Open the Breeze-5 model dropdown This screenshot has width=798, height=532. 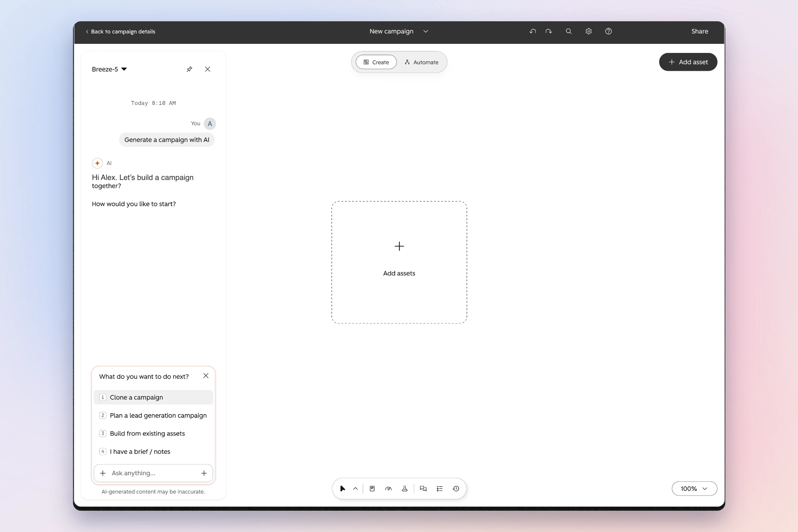[x=109, y=69]
